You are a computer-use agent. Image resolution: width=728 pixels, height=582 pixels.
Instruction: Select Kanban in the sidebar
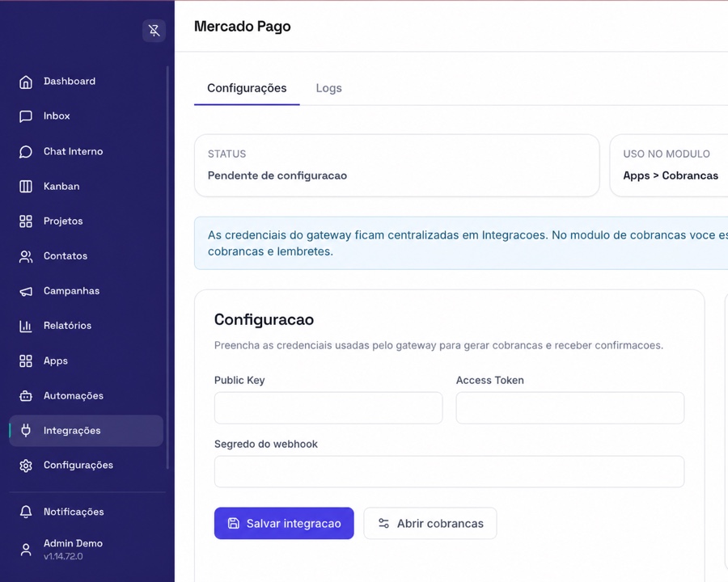point(87,186)
